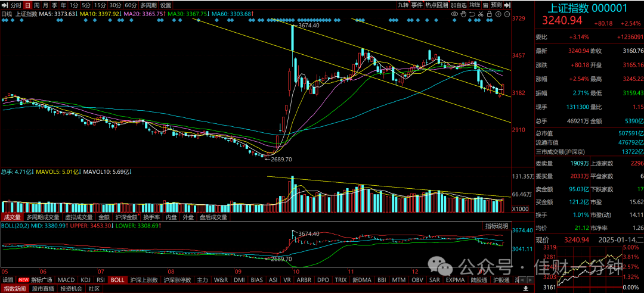Open the 社区 community tab
The height and width of the screenshot is (293, 644).
click(x=94, y=289)
